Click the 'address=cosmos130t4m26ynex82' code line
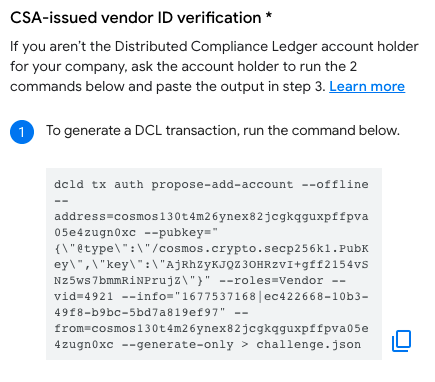Viewport: 435px width, 382px height. 211,217
